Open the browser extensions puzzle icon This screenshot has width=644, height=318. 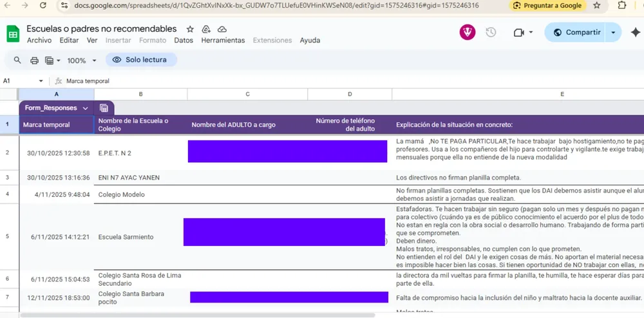click(622, 5)
